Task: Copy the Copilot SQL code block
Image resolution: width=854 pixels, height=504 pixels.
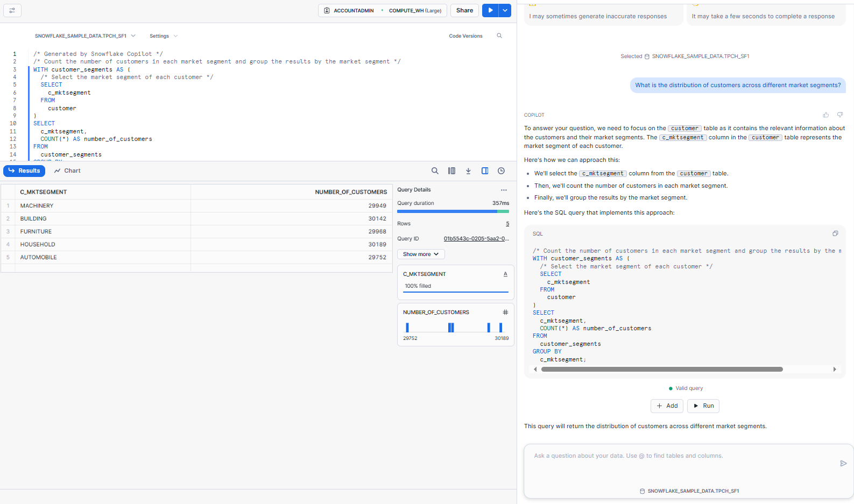Action: coord(835,233)
